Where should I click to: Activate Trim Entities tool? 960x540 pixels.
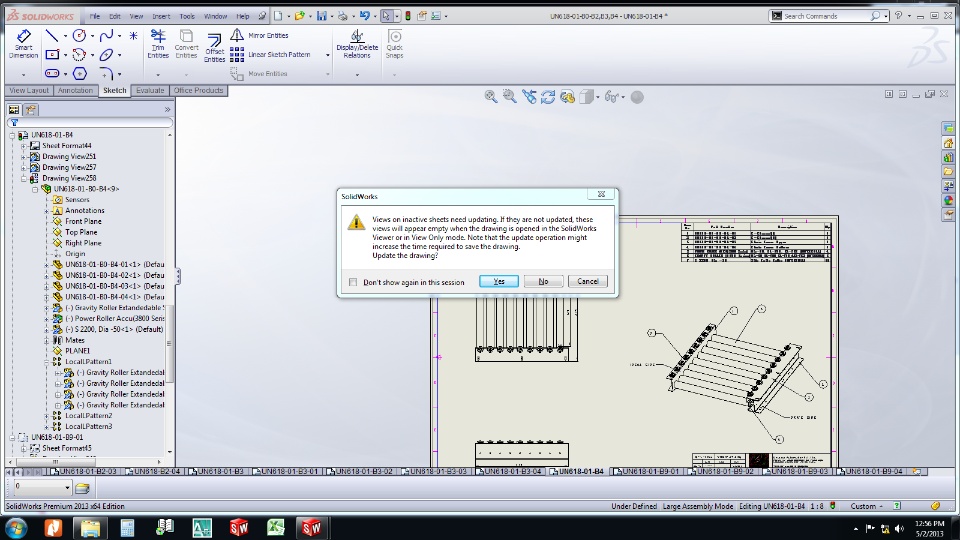click(158, 43)
